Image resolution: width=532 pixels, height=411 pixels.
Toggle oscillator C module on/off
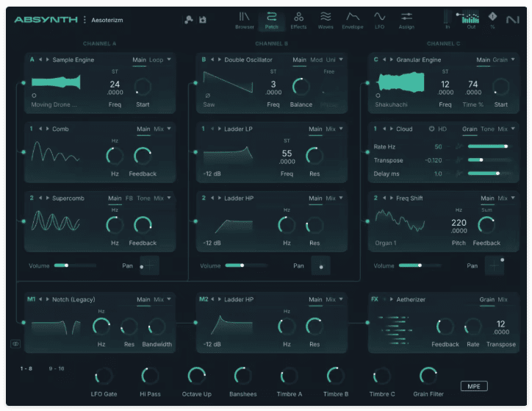point(376,60)
